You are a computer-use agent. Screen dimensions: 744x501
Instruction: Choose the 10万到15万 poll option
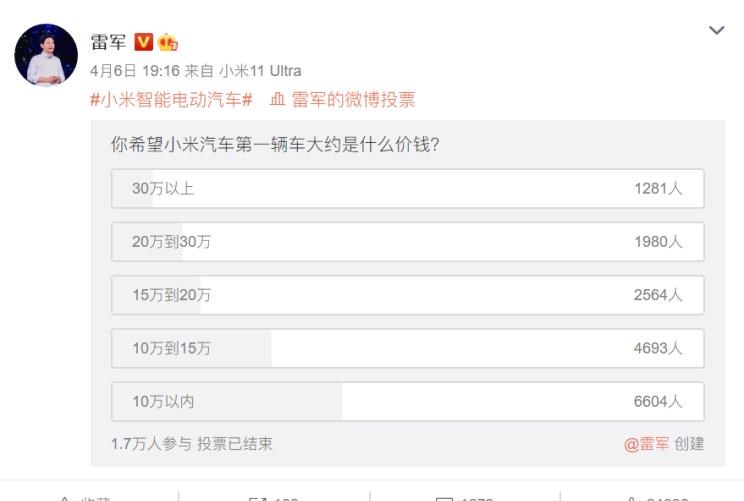pyautogui.click(x=408, y=348)
